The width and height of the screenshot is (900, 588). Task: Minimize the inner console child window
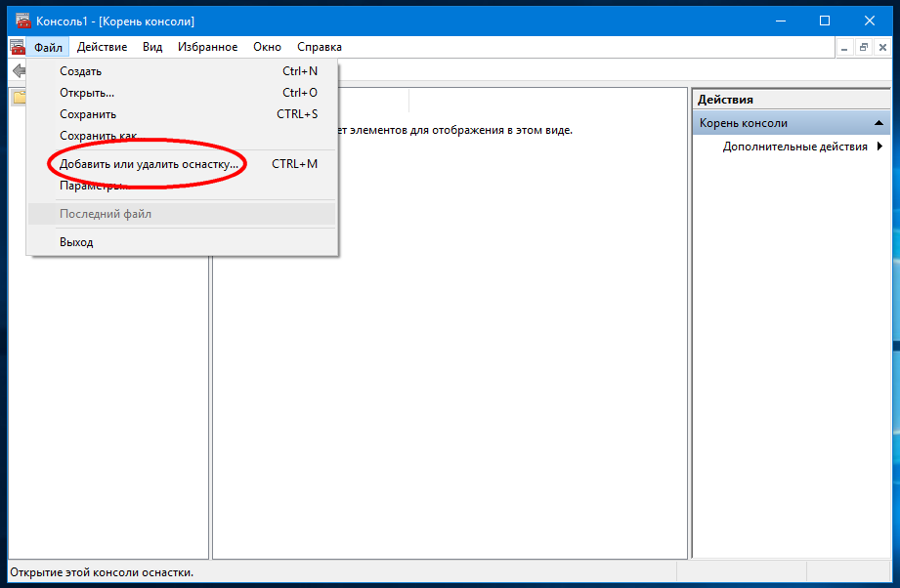844,47
